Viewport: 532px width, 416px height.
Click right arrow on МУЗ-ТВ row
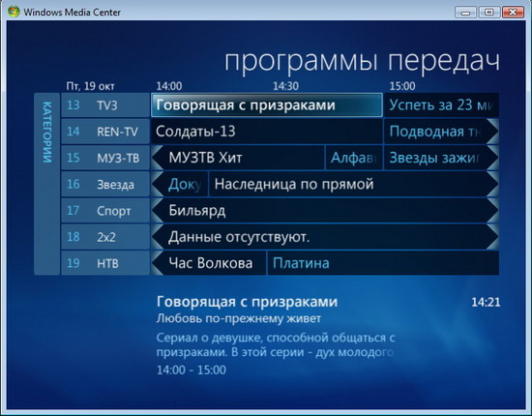point(493,158)
